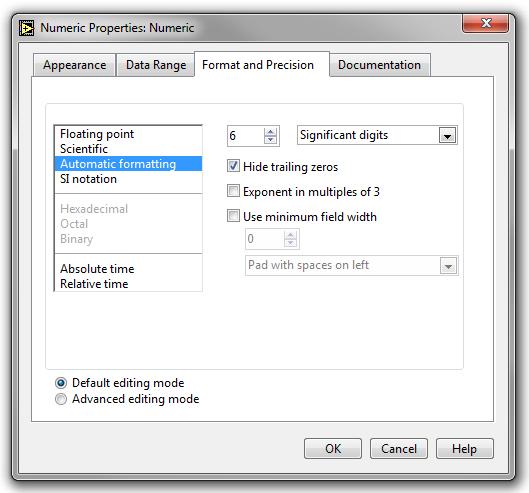Open the Pad with spaces on left dropdown
This screenshot has height=493, width=529.
pyautogui.click(x=448, y=266)
